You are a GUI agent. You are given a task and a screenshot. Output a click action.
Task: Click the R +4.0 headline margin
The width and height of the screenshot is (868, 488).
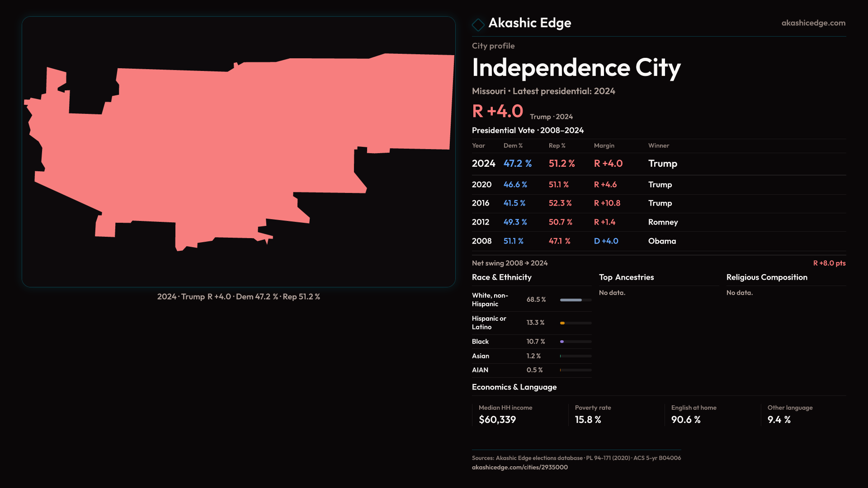pyautogui.click(x=497, y=111)
